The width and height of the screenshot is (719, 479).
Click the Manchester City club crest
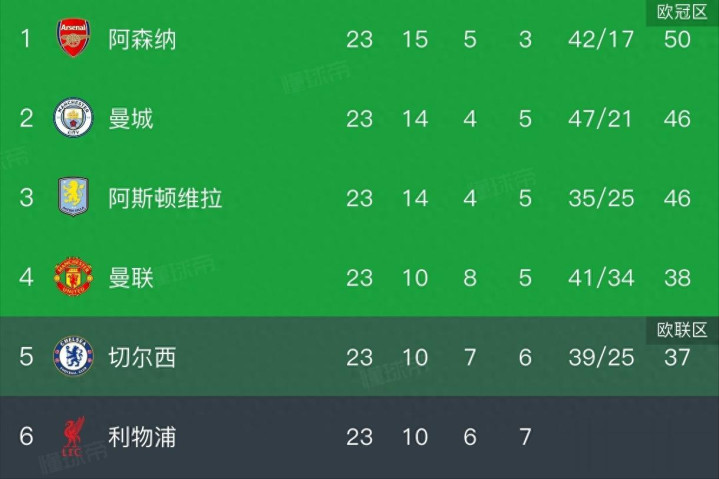[73, 118]
